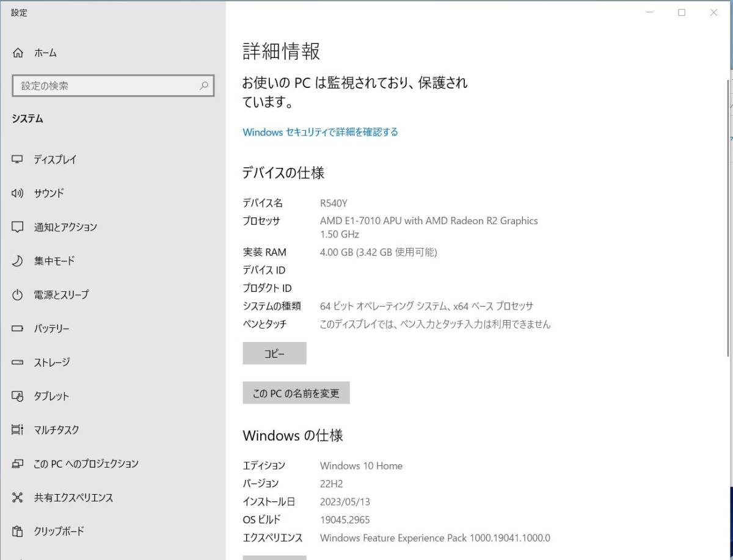This screenshot has height=560, width=733.
Task: Click OS build value 19045.2965
Action: coord(345,520)
